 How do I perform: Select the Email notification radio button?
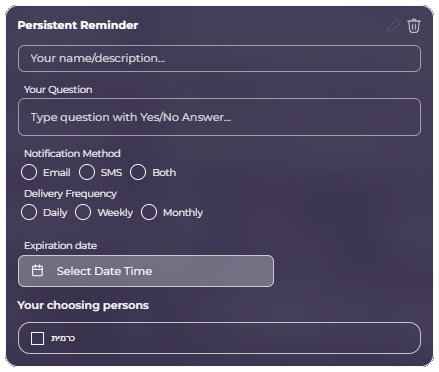29,172
